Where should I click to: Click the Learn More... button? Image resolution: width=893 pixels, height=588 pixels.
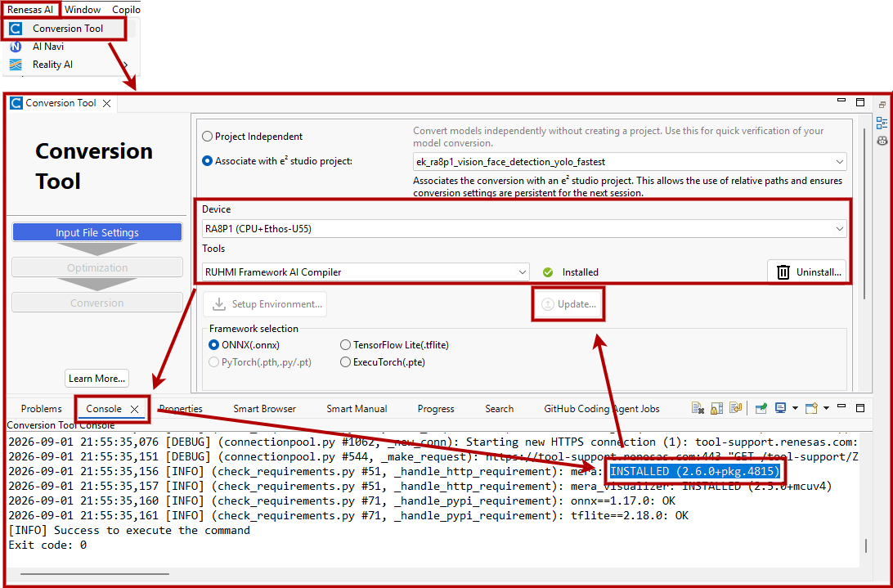[96, 379]
